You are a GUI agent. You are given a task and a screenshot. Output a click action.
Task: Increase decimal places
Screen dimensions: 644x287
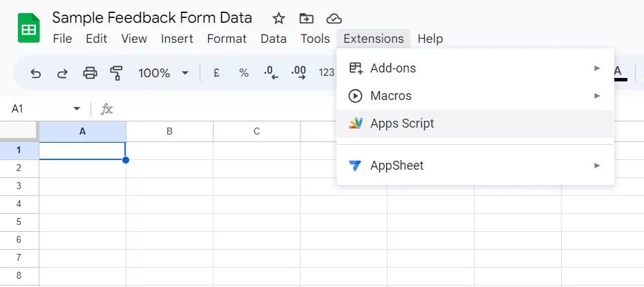click(x=299, y=73)
